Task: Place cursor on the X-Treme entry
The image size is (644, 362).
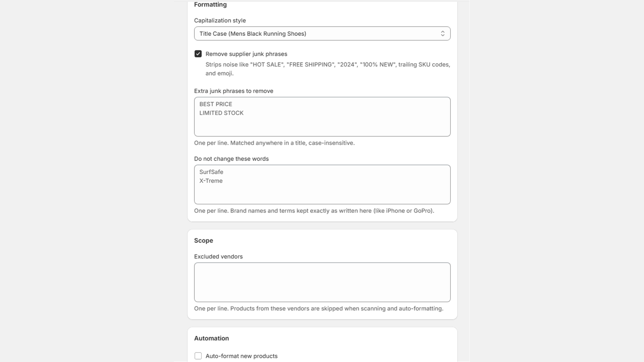Action: point(211,181)
